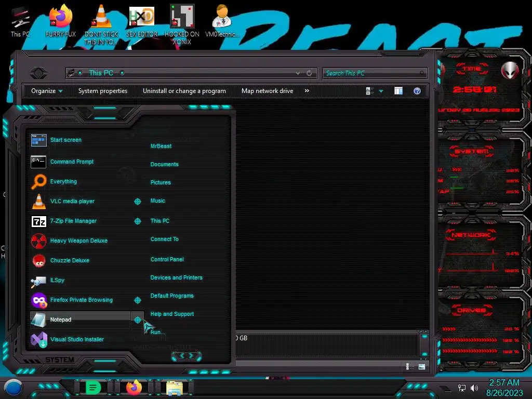Image resolution: width=532 pixels, height=399 pixels.
Task: Click the Explorer back navigation button
Action: (x=38, y=73)
